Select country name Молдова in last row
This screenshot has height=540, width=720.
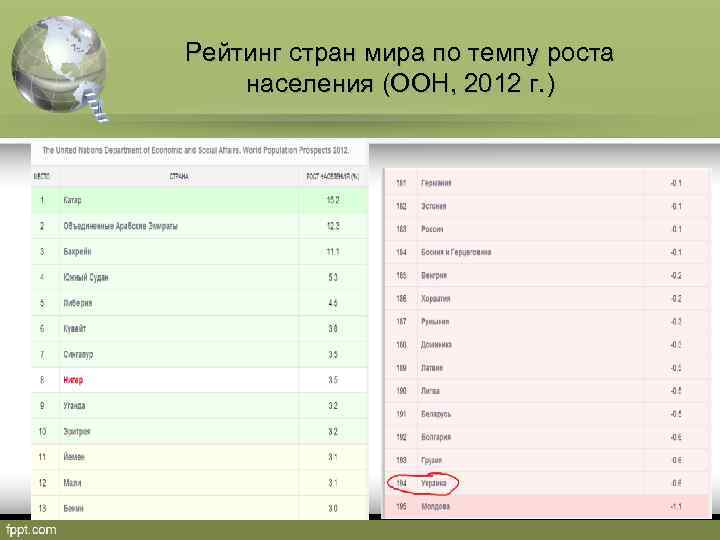tap(435, 506)
